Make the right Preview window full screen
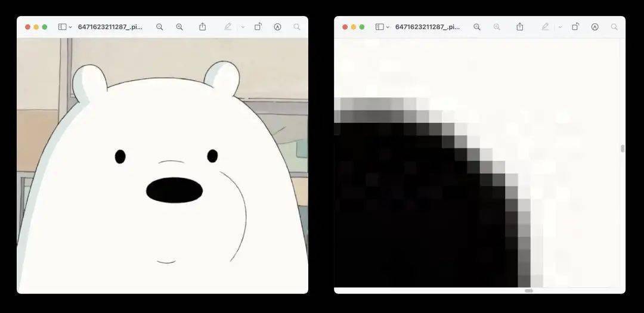This screenshot has width=644, height=313. [362, 27]
